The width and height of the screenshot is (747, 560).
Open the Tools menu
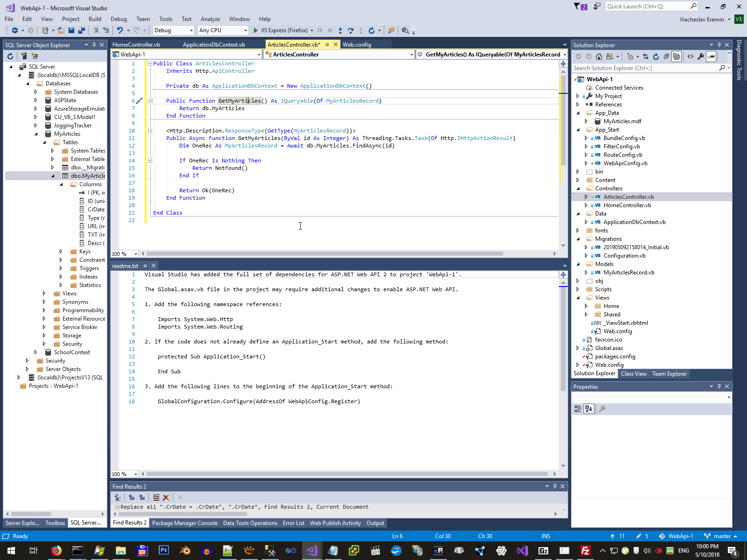tap(166, 19)
